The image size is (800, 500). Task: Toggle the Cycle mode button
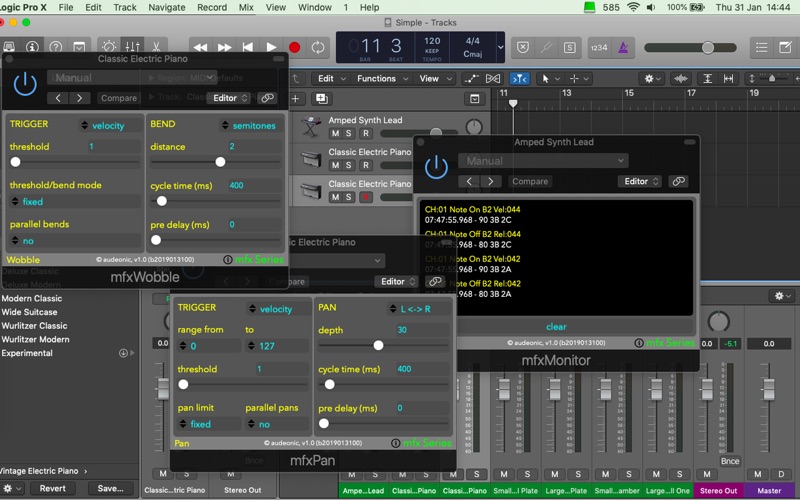pyautogui.click(x=318, y=47)
